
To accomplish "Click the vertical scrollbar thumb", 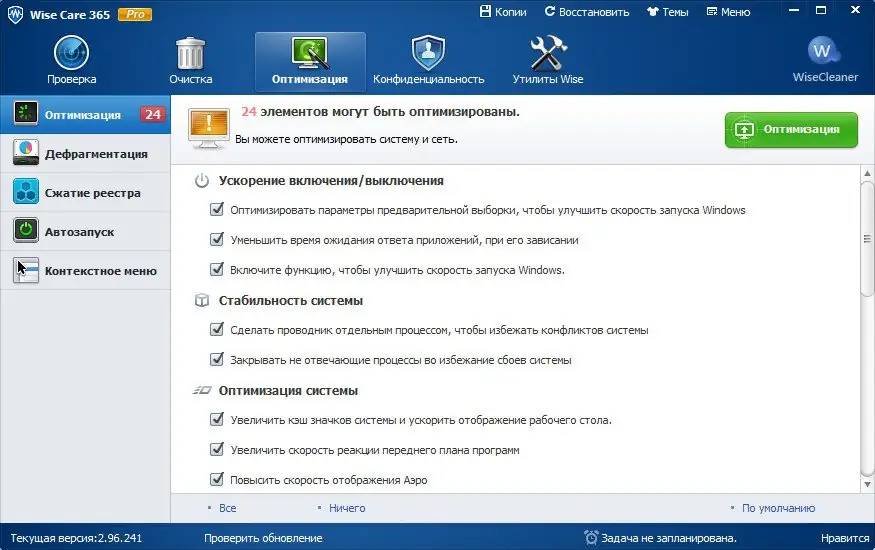I will 867,239.
